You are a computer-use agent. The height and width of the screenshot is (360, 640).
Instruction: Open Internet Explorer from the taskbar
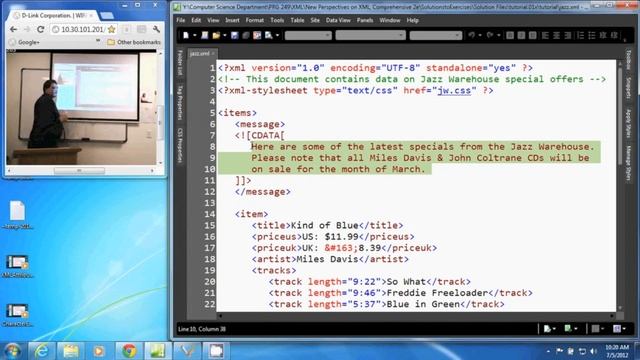[x=42, y=351]
